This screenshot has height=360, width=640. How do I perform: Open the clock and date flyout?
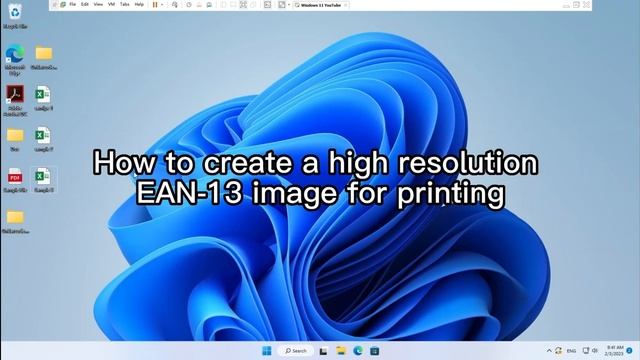tap(614, 351)
